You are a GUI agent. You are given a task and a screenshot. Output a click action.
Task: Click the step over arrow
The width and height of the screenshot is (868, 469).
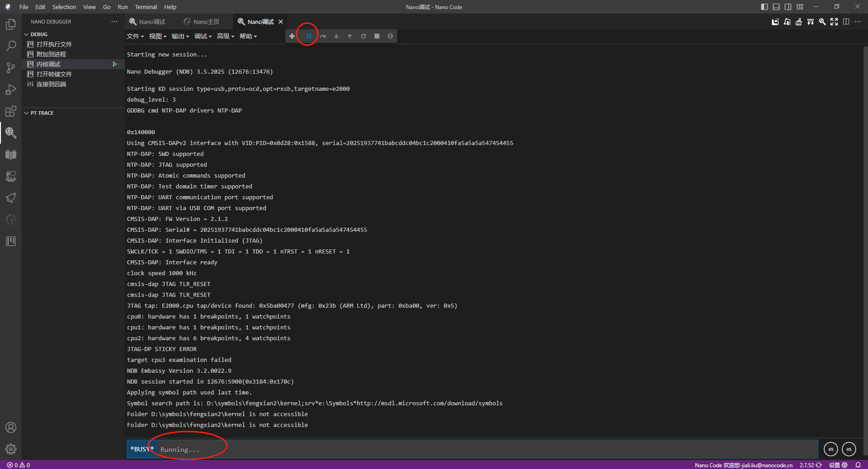(323, 36)
